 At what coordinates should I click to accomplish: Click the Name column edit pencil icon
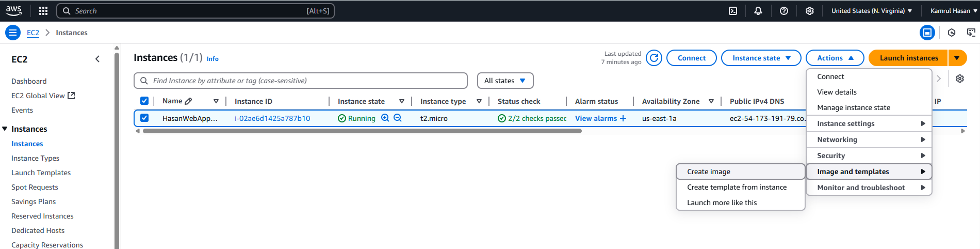click(188, 101)
